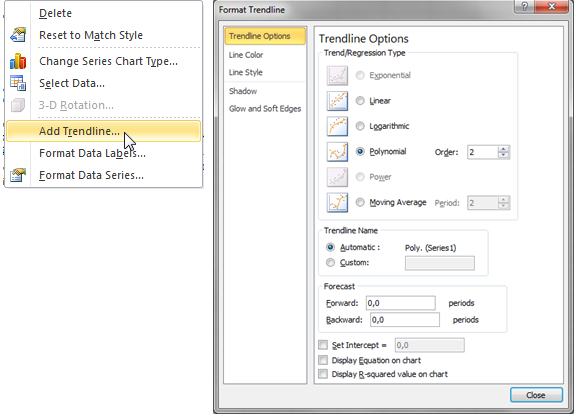Select Custom trendline name option

(x=330, y=263)
